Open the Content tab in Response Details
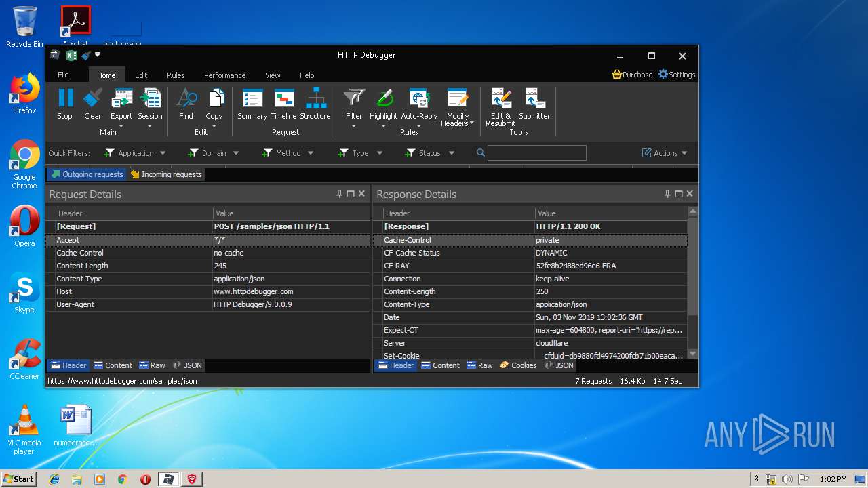The height and width of the screenshot is (488, 868). pyautogui.click(x=441, y=365)
